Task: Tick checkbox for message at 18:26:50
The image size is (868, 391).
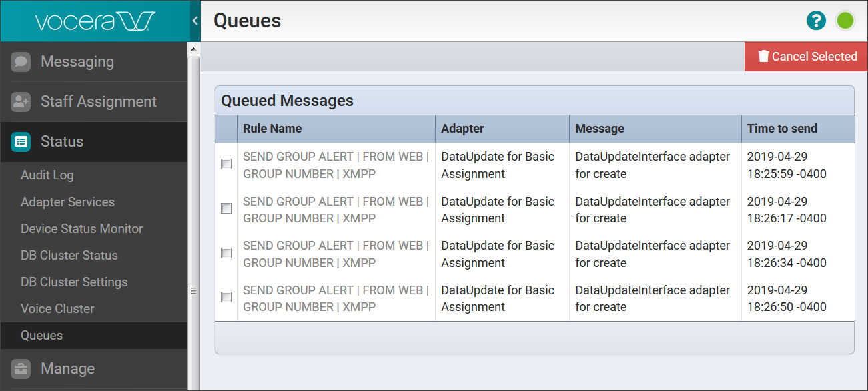Action: [x=226, y=298]
